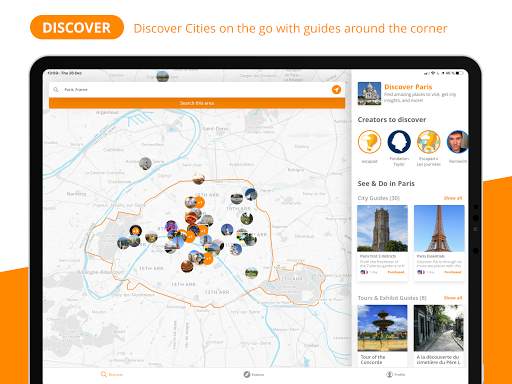Open the stone tower city guide card

tap(382, 243)
